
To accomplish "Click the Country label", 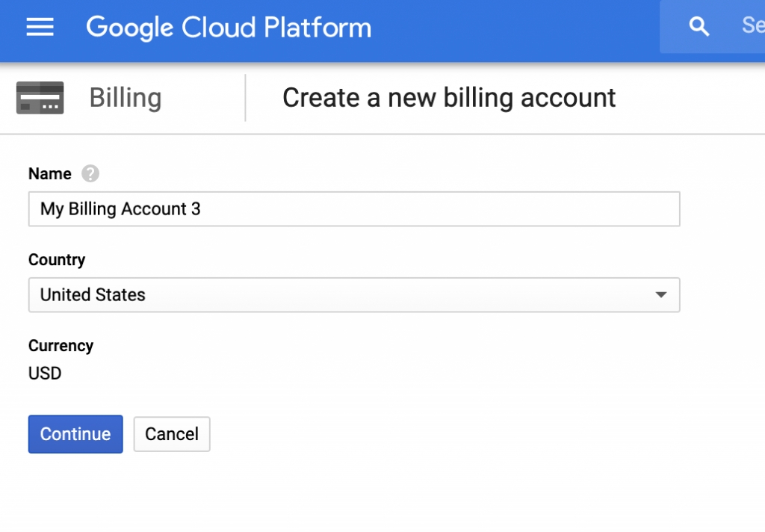I will point(57,260).
